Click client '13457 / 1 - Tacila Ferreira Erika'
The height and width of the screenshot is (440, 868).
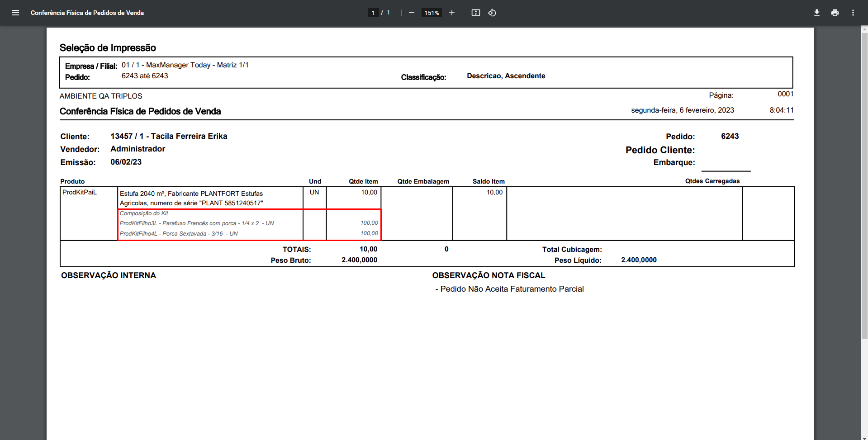pyautogui.click(x=169, y=136)
